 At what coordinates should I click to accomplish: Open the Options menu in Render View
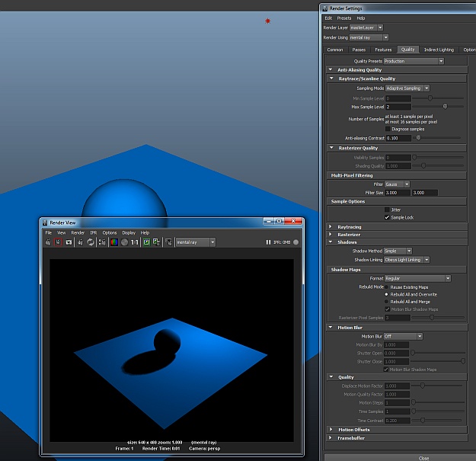tap(110, 232)
